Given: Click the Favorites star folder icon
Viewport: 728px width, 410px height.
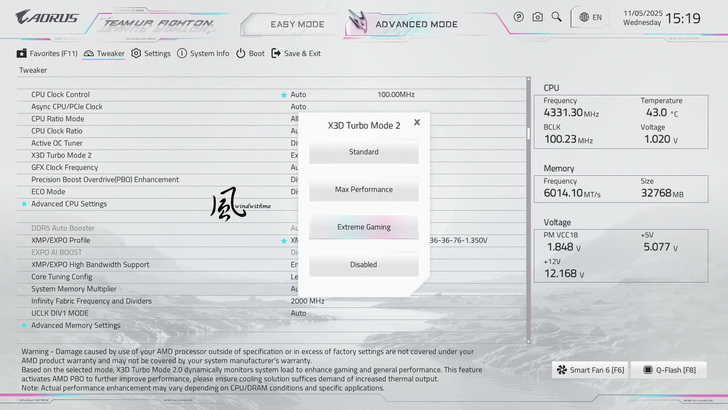Looking at the screenshot, I should tap(21, 53).
